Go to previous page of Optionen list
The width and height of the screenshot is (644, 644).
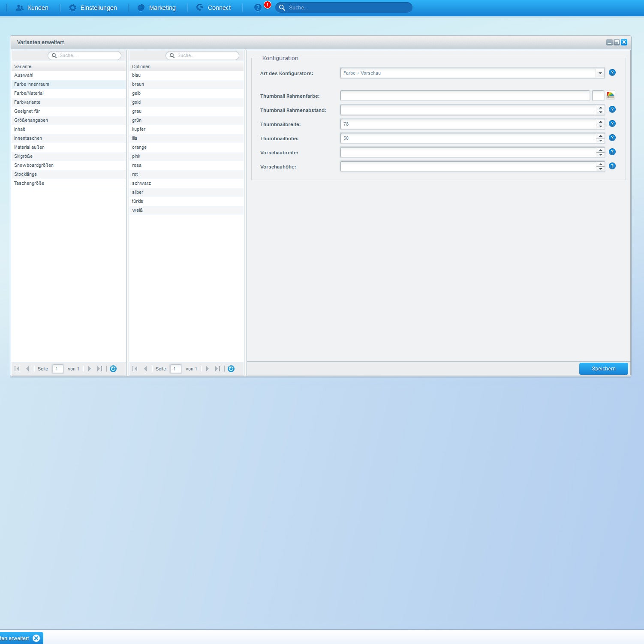click(x=145, y=369)
